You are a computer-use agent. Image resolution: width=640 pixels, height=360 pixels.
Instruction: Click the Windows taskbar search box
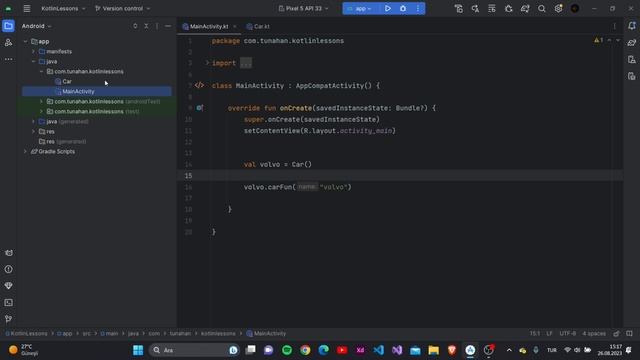coord(195,350)
